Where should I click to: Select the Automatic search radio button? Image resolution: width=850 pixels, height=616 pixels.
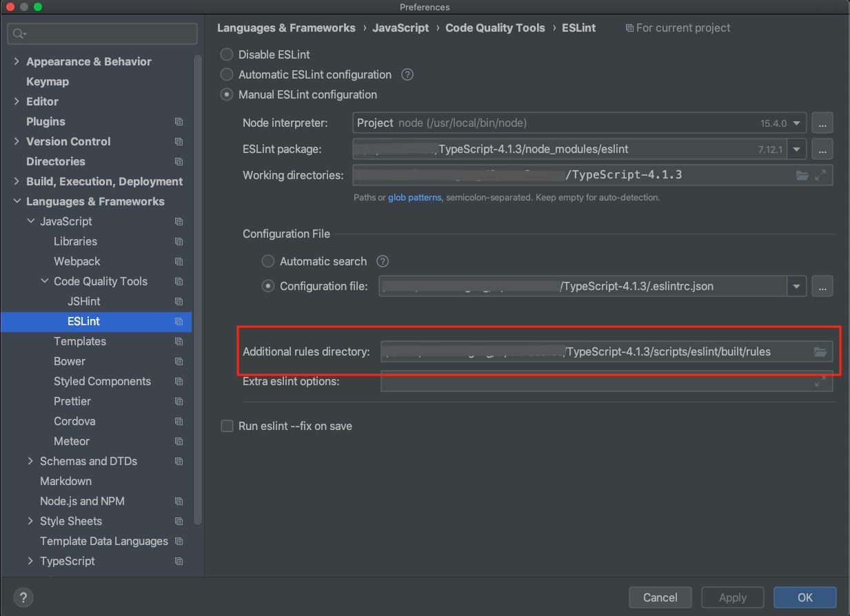pyautogui.click(x=267, y=261)
